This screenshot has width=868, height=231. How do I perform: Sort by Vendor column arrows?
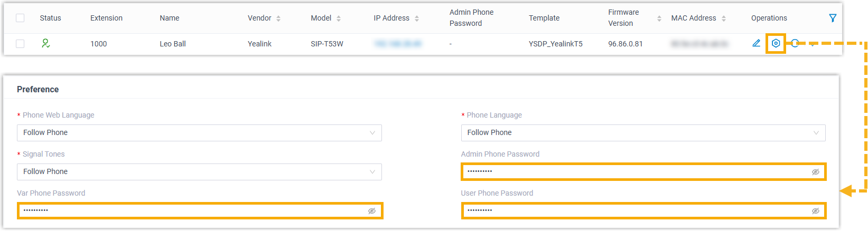coord(278,18)
